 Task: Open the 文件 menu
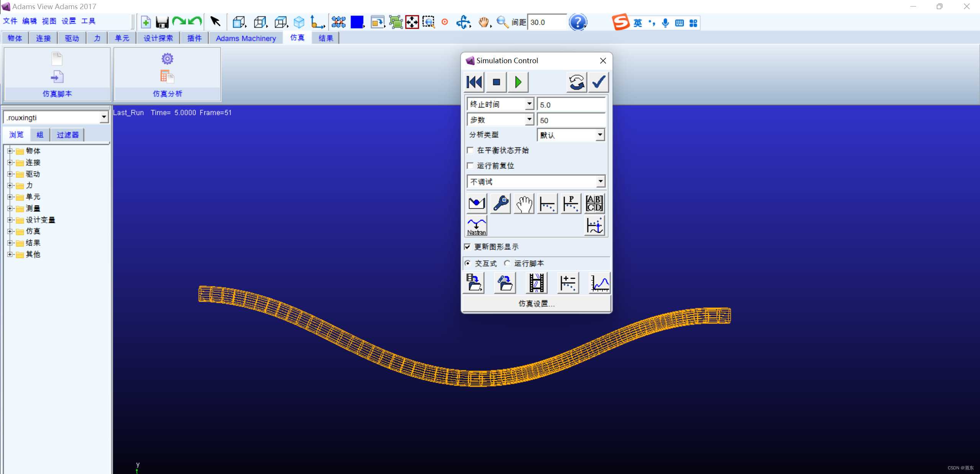[10, 21]
